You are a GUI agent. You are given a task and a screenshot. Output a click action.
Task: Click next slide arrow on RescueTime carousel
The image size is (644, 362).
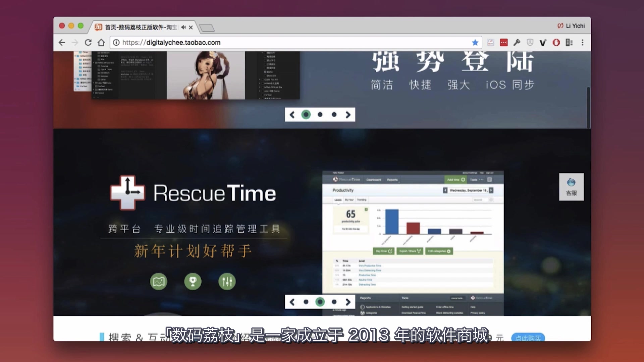(x=349, y=302)
